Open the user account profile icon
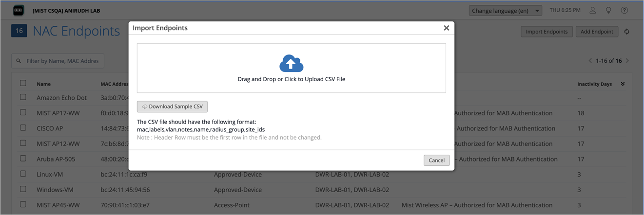Image resolution: width=644 pixels, height=215 pixels. (x=593, y=10)
